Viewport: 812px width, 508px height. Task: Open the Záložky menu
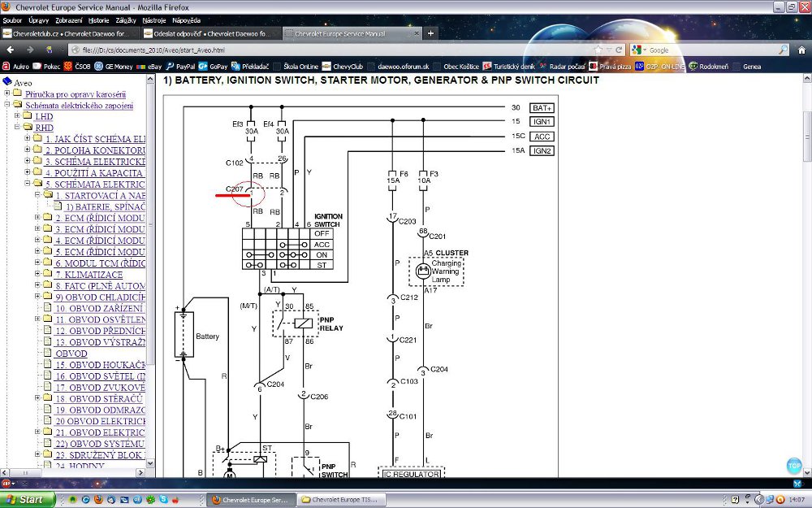click(125, 19)
